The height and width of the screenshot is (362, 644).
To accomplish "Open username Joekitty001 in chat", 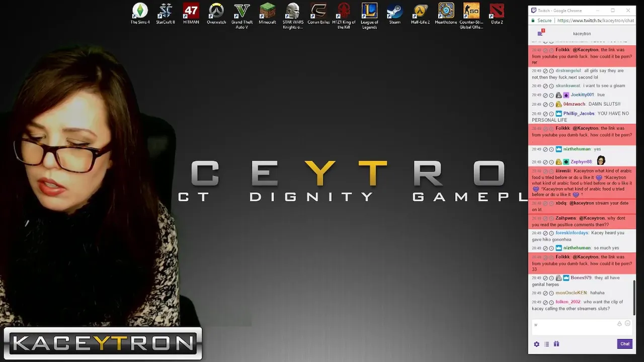I will pyautogui.click(x=582, y=95).
